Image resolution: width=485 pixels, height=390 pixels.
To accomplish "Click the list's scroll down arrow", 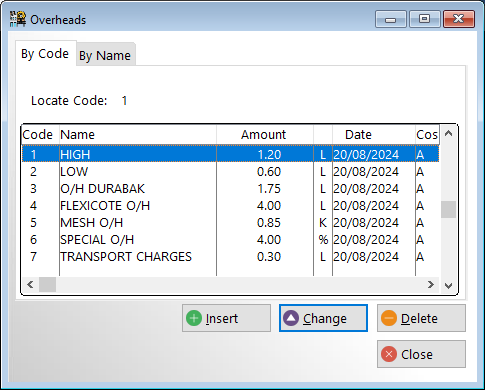I will pyautogui.click(x=449, y=286).
